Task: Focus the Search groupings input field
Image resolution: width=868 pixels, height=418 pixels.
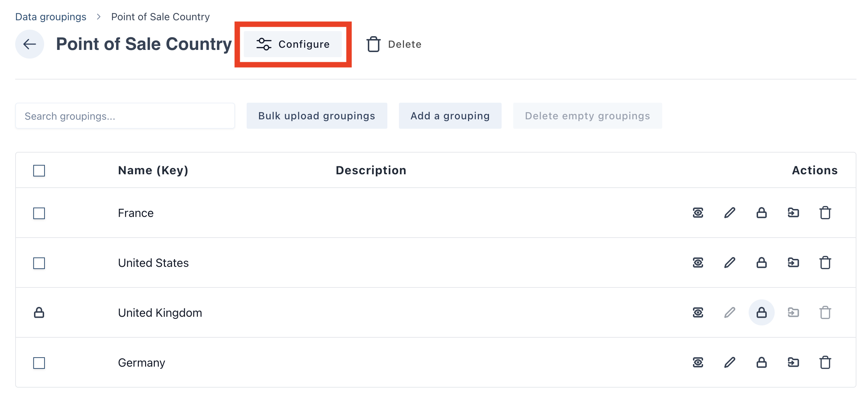Action: pos(125,116)
